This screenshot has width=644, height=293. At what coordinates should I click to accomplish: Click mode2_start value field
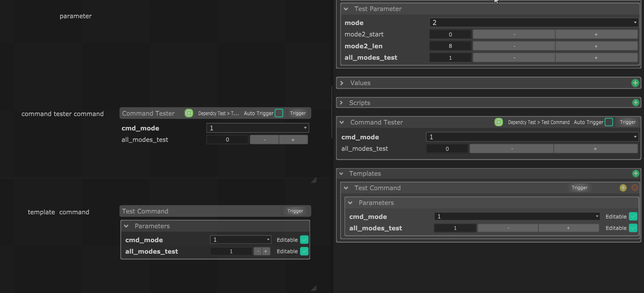(x=450, y=34)
